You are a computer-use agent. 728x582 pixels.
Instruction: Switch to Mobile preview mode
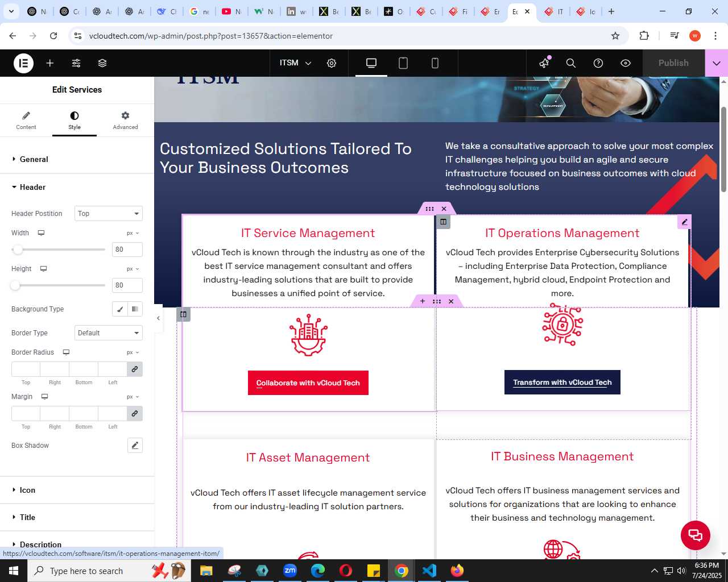click(435, 63)
